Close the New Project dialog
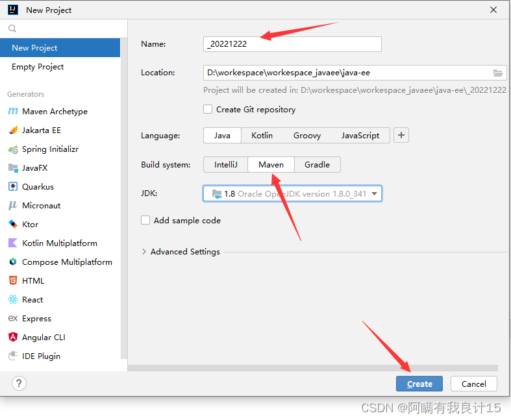This screenshot has width=511, height=420. 493,10
